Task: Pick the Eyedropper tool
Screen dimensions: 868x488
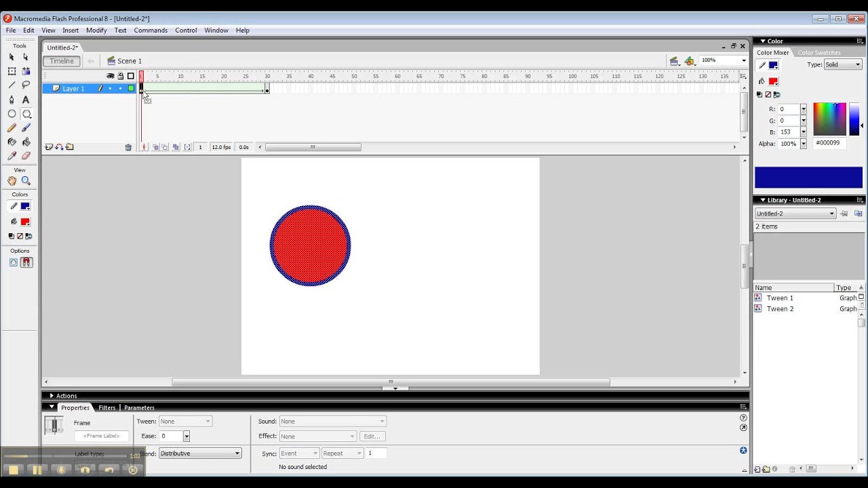Action: coord(12,156)
